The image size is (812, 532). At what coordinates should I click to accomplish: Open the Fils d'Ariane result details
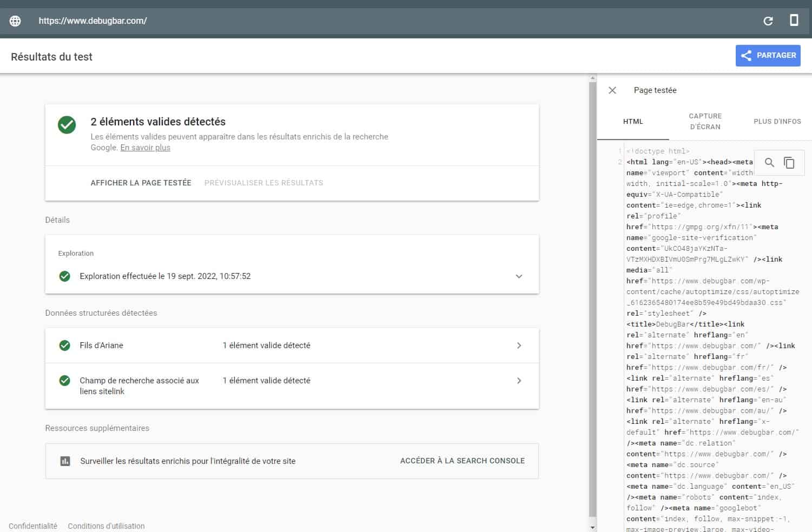[x=519, y=345]
